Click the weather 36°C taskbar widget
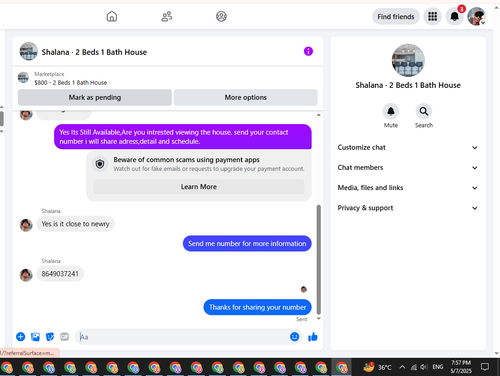500x376 pixels. click(377, 367)
